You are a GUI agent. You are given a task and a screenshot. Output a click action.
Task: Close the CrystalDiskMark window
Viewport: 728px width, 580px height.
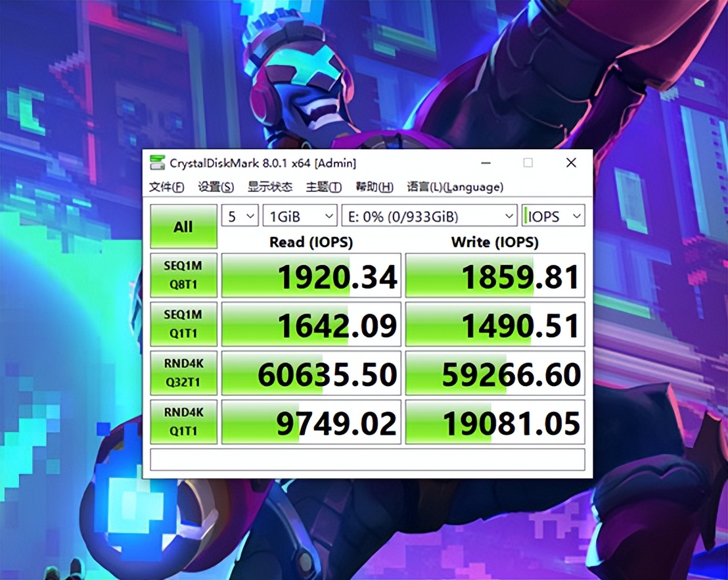[571, 162]
